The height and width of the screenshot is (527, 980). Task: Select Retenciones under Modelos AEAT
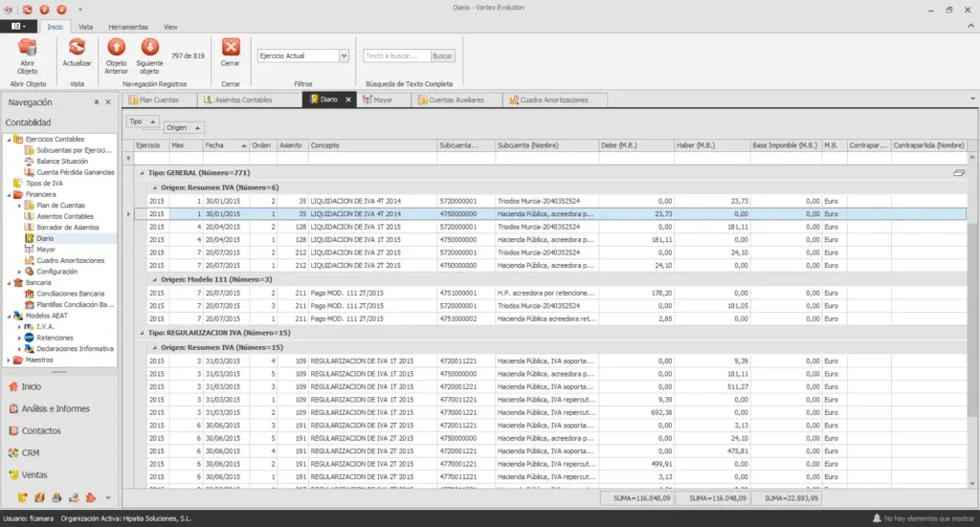pos(55,338)
